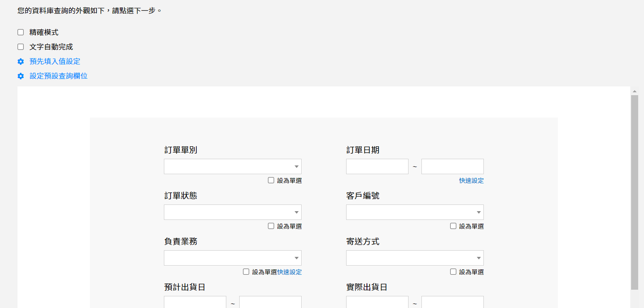Check 設為單選 under 訂單狀態
Viewport: 644px width, 308px height.
[x=271, y=226]
